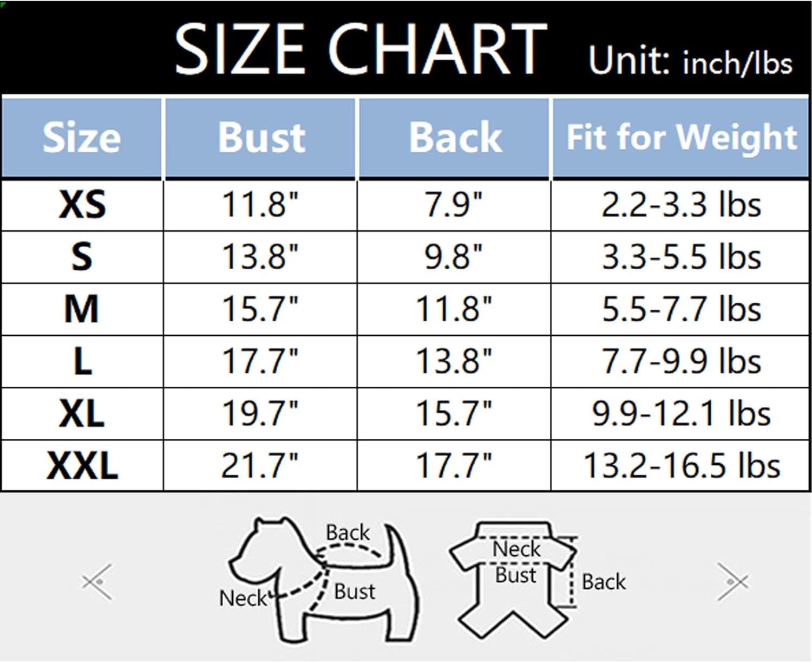Click the Back label beside the garment
This screenshot has width=812, height=663.
[x=603, y=582]
